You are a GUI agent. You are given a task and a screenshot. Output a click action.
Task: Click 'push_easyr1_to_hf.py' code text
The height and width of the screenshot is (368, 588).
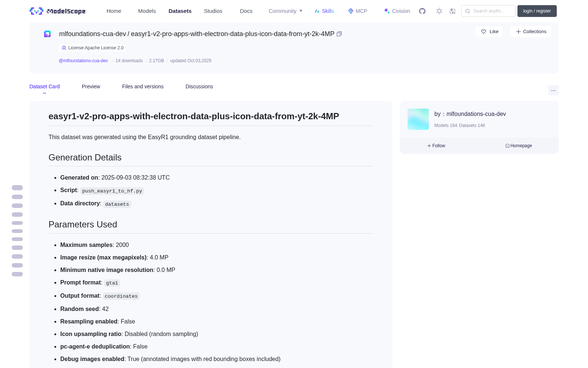[x=112, y=191]
